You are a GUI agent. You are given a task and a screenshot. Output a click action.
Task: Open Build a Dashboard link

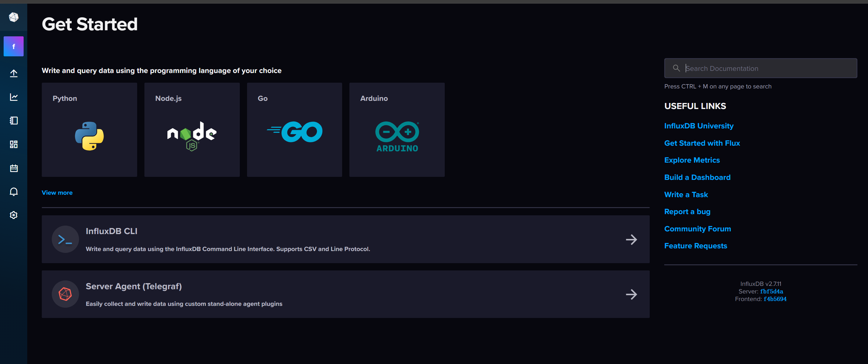click(697, 177)
